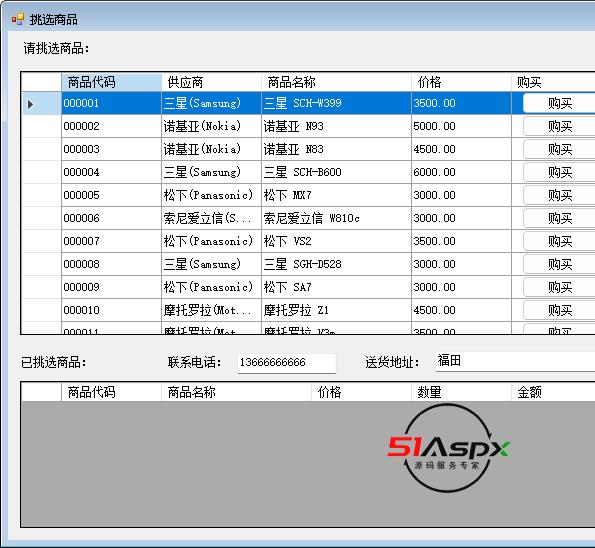Buy the 松下 MX7 item
This screenshot has height=548, width=595.
tap(559, 195)
